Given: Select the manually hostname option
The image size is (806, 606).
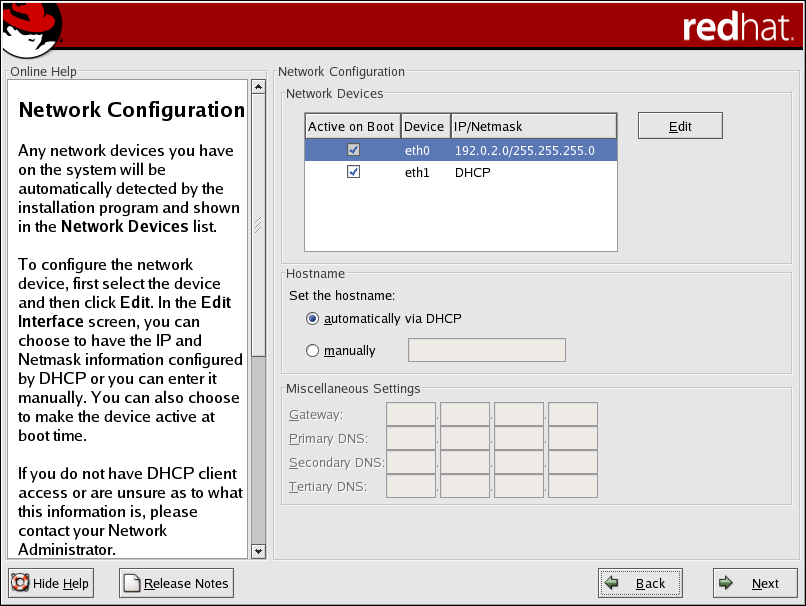Looking at the screenshot, I should click(x=313, y=351).
